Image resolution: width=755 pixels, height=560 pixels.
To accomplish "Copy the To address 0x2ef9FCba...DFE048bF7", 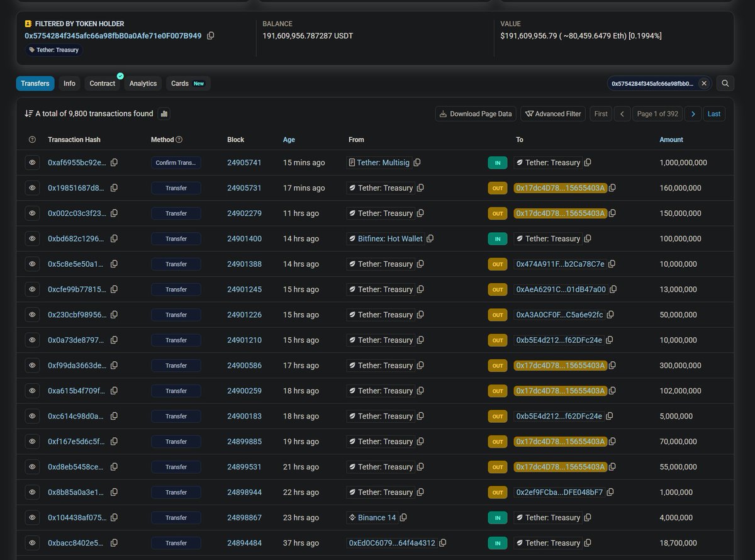I will 610,492.
